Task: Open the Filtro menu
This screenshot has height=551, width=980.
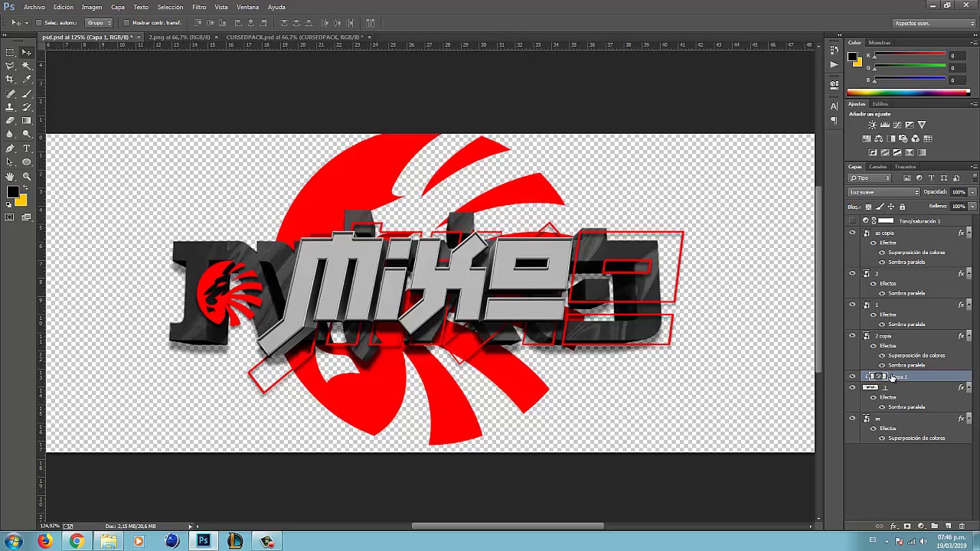Action: coord(199,7)
